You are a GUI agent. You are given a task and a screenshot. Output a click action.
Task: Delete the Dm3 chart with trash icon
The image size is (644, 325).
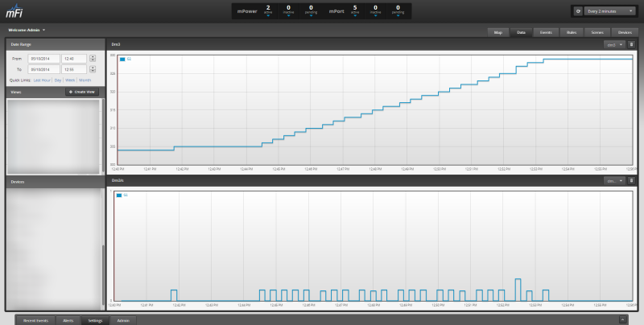[x=632, y=45]
